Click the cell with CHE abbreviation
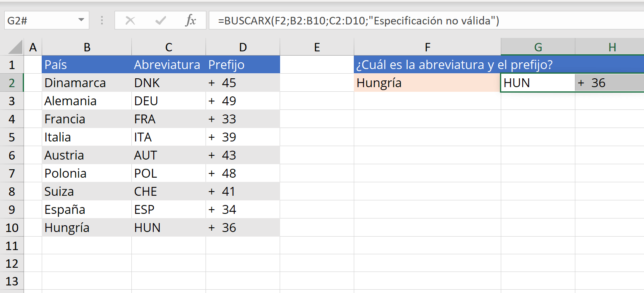Image resolution: width=644 pixels, height=293 pixels. (168, 192)
